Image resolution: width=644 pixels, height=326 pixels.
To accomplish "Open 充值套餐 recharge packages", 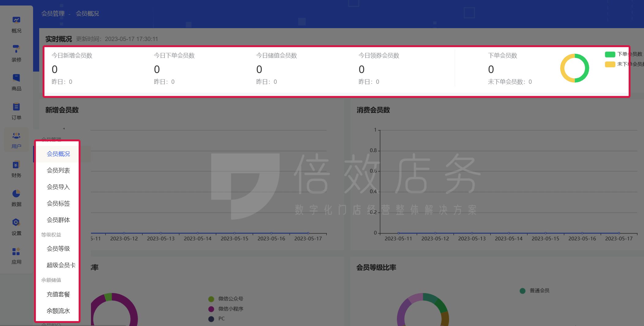I will pyautogui.click(x=58, y=294).
